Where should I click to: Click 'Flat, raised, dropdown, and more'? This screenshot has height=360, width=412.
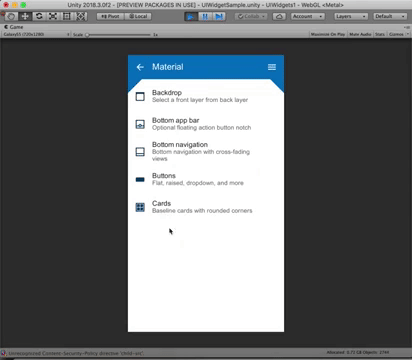coord(198,183)
